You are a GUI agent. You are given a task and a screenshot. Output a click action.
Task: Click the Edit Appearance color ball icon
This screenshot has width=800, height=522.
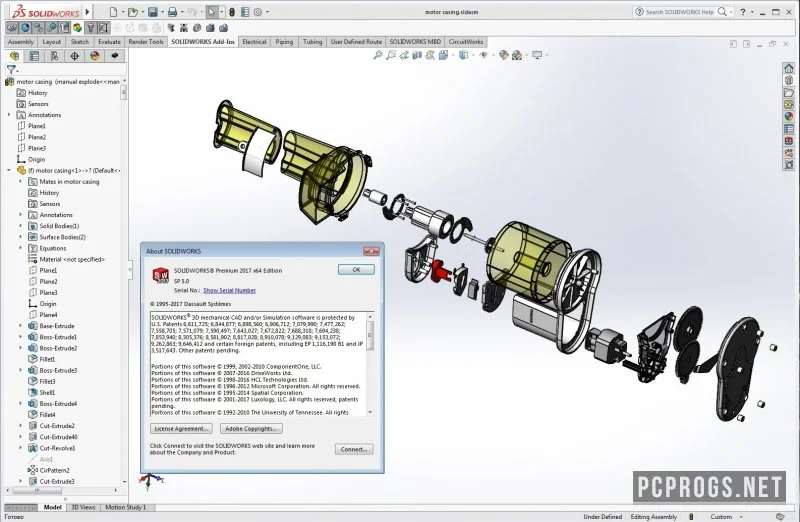click(504, 55)
